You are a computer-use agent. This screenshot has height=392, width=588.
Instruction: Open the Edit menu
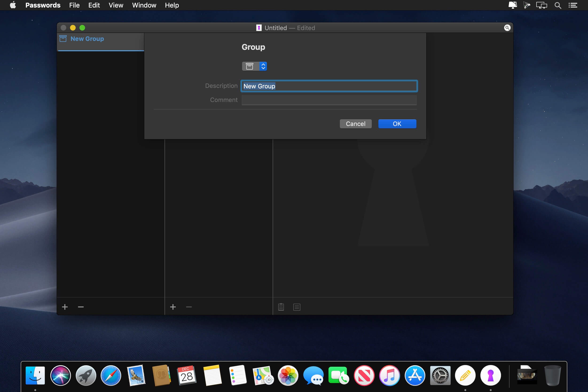tap(94, 5)
